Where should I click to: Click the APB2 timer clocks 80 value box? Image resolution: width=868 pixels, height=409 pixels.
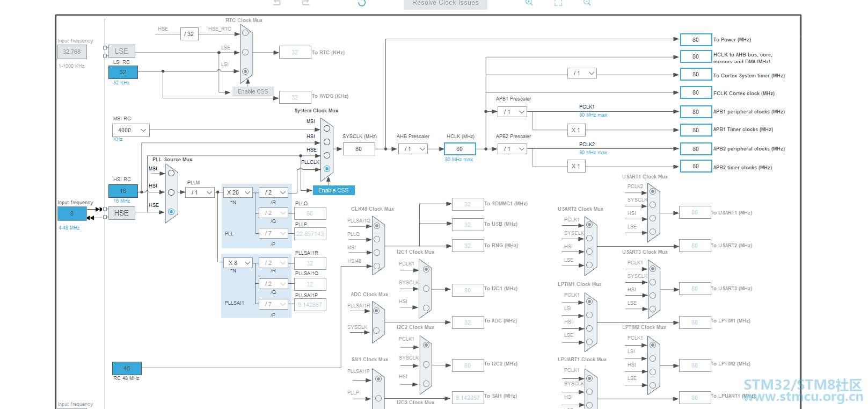point(696,166)
